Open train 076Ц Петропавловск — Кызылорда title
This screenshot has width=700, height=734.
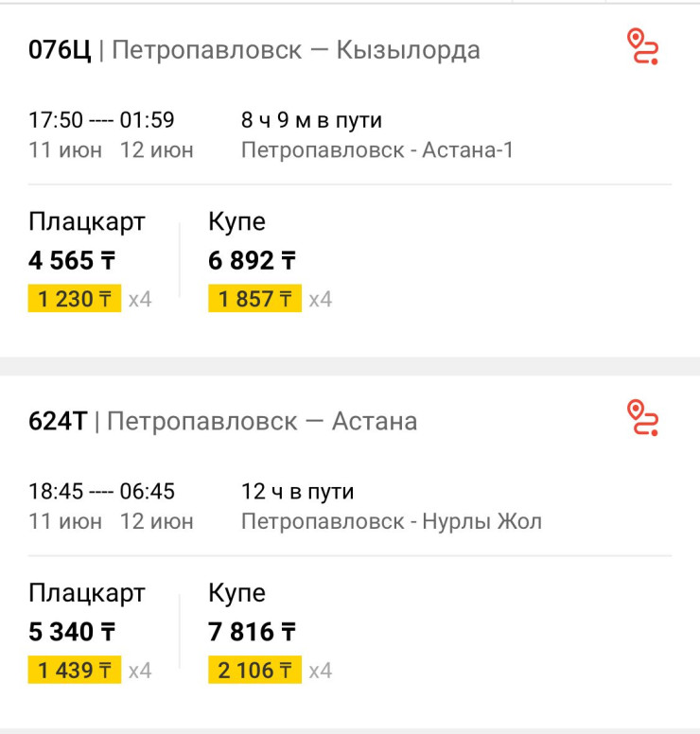tap(254, 50)
